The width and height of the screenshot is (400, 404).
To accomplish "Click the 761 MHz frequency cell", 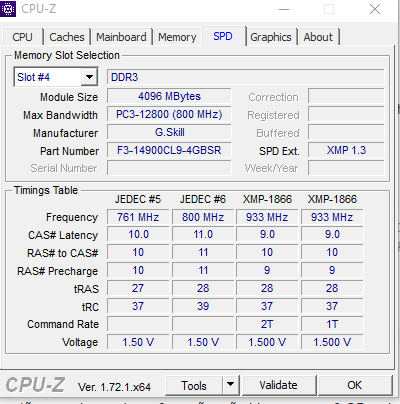I will [x=138, y=217].
